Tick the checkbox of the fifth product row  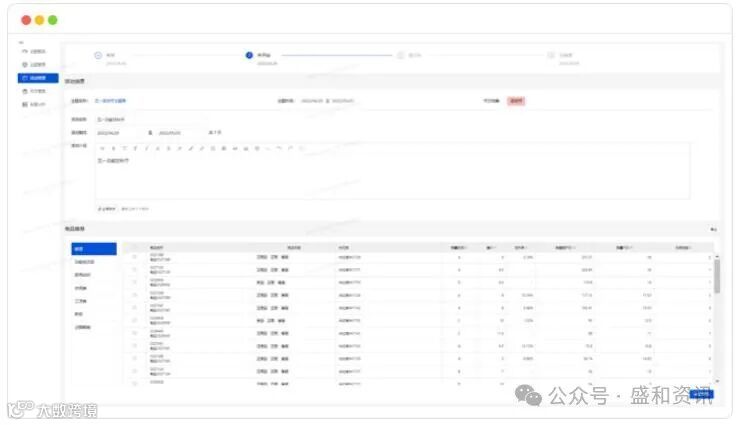coord(135,308)
